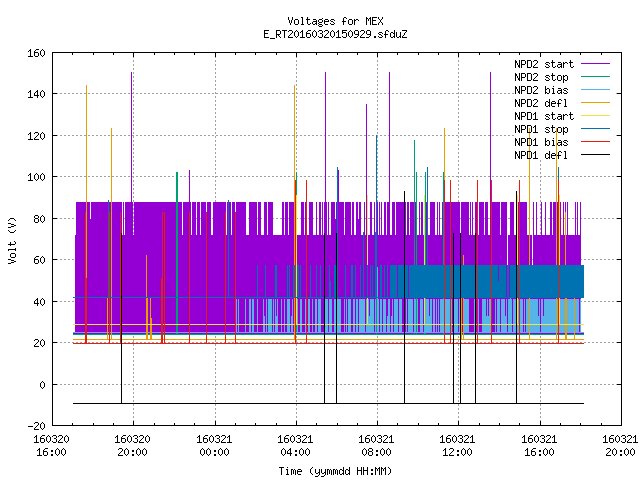Click the x-axis label '160321 08:00'

pos(376,446)
